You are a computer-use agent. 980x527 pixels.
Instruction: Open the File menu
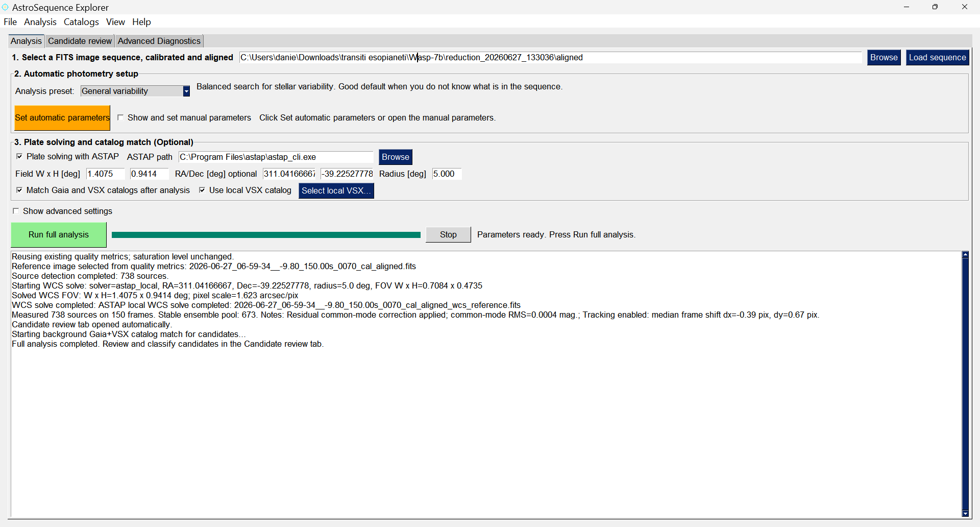10,22
